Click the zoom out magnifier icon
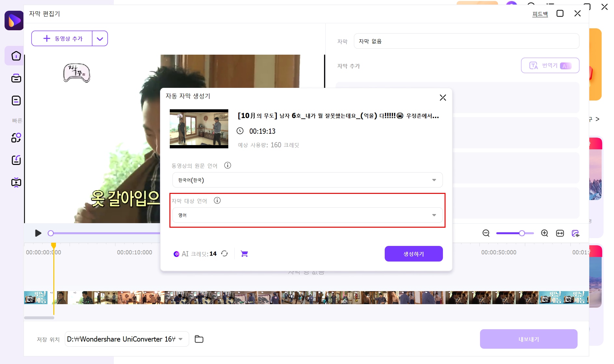The height and width of the screenshot is (364, 614). coord(486,233)
